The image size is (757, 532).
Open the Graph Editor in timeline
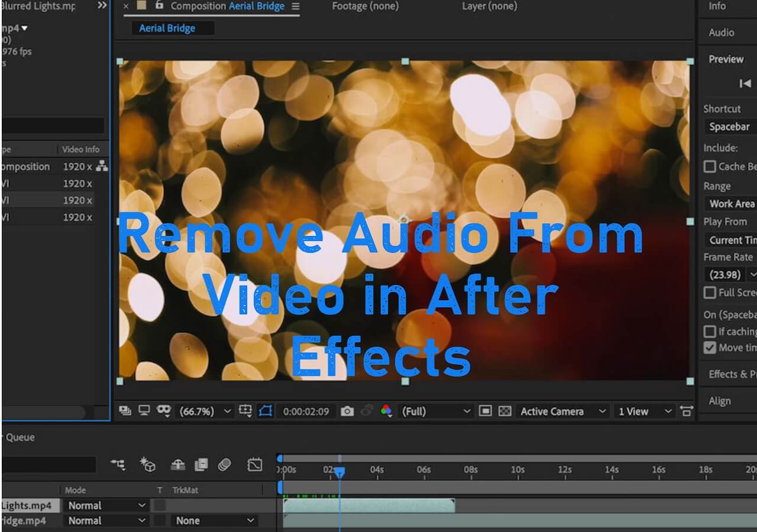click(255, 465)
